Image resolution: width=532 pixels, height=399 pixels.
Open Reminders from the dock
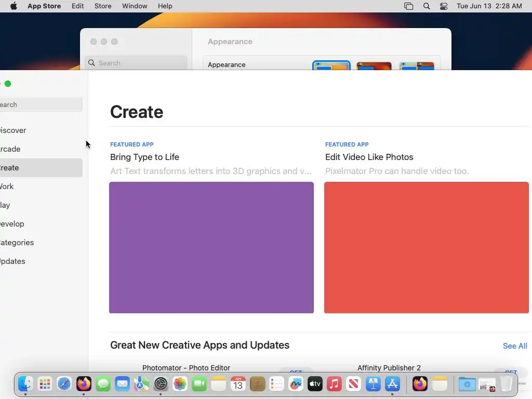[x=276, y=384]
